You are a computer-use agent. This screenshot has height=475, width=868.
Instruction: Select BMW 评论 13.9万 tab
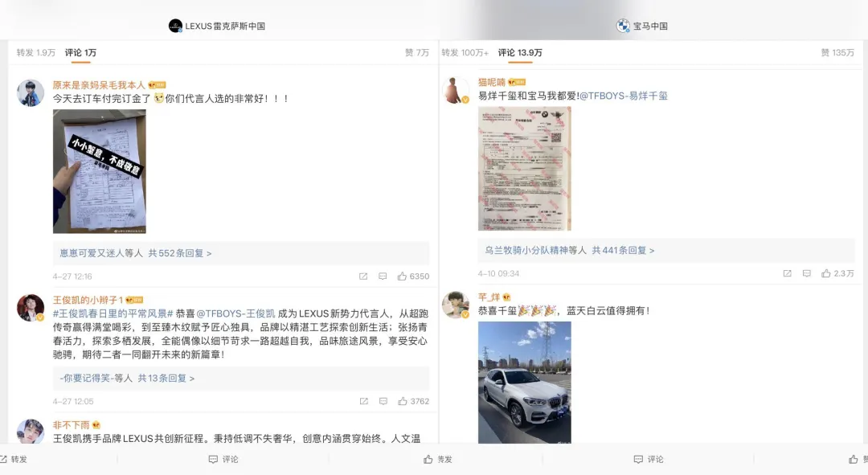click(520, 52)
